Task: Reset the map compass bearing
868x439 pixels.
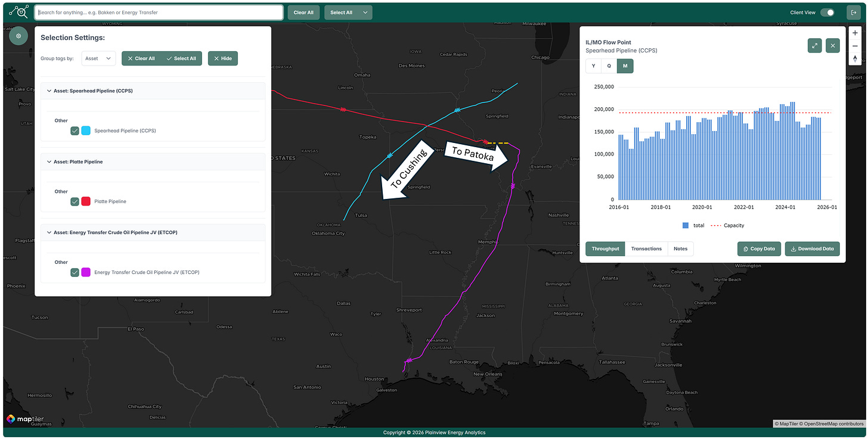Action: (855, 58)
